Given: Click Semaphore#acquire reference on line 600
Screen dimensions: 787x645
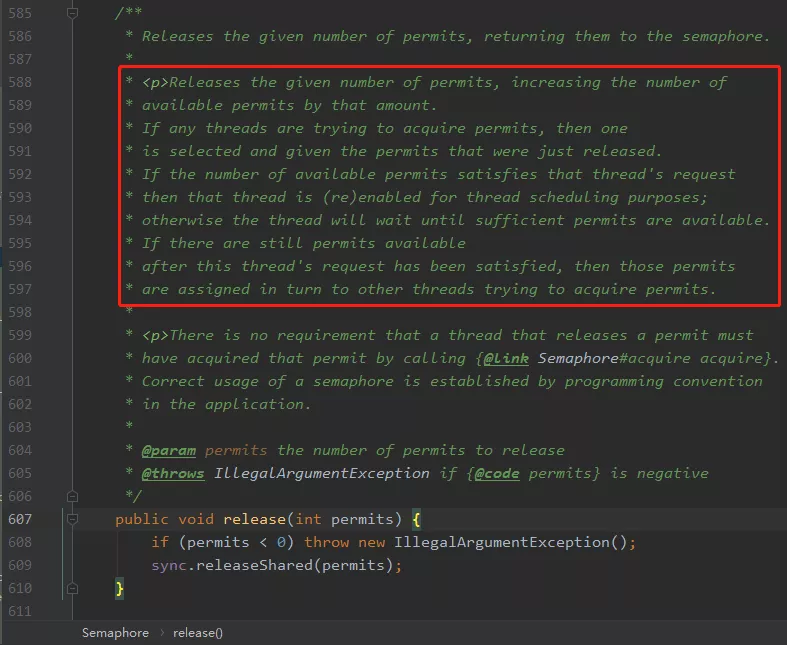Looking at the screenshot, I should [614, 358].
